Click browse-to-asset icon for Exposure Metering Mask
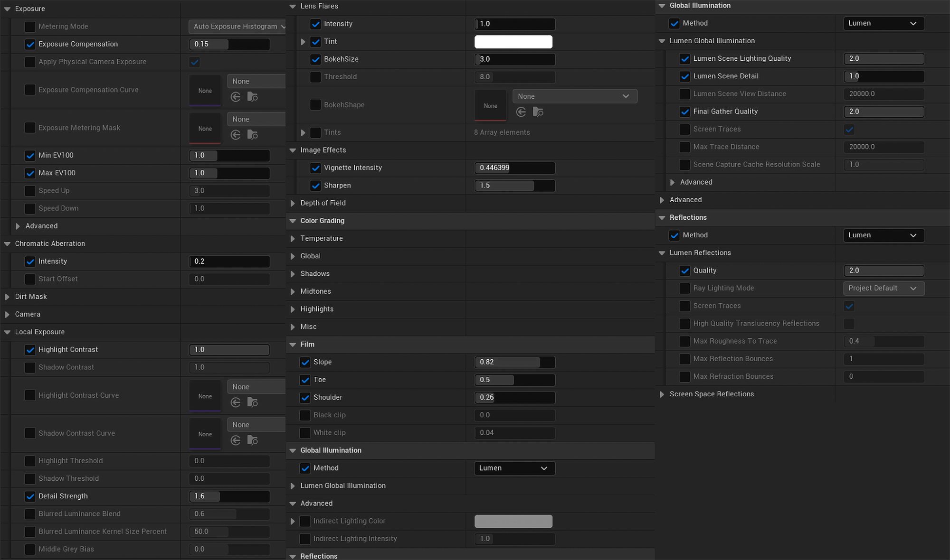The height and width of the screenshot is (560, 950). coord(252,135)
